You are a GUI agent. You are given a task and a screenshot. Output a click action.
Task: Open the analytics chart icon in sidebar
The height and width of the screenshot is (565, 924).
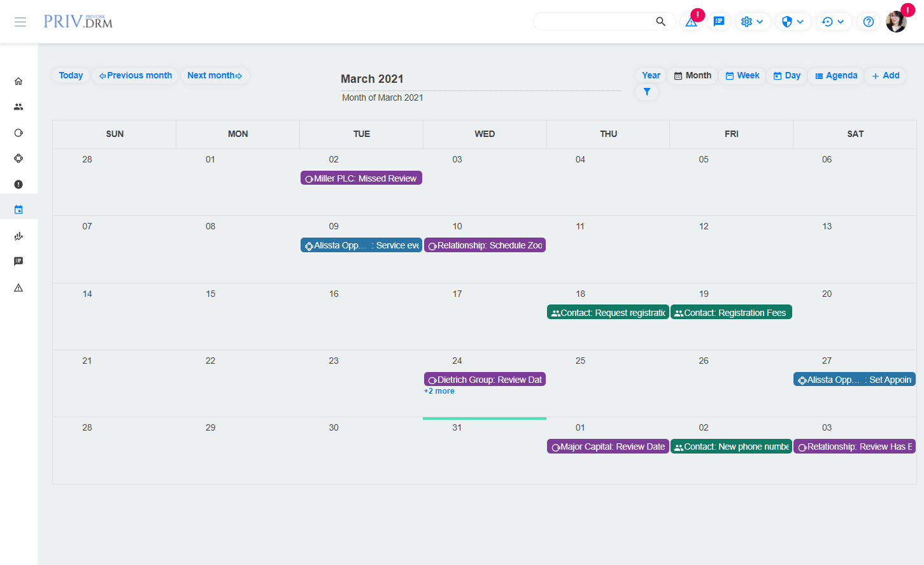[18, 236]
